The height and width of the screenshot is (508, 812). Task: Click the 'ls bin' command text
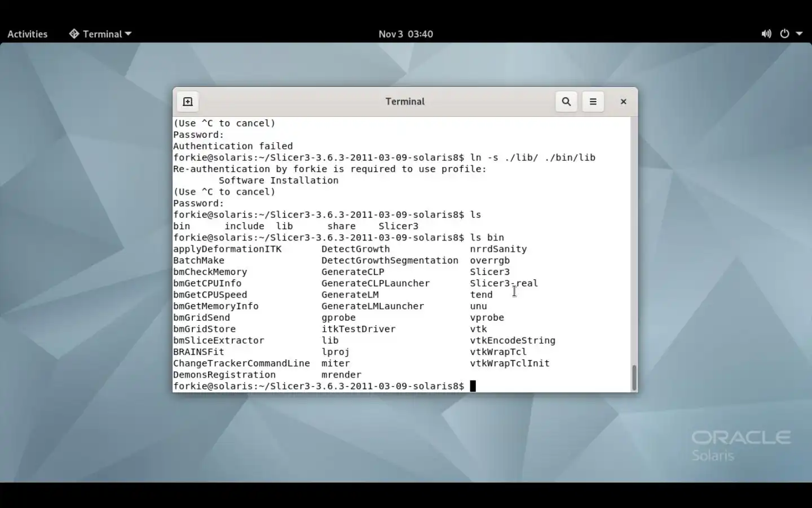(x=487, y=238)
